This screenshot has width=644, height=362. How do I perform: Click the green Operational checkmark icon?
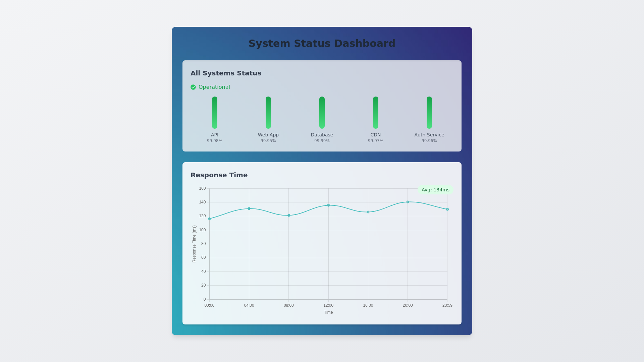[x=193, y=87]
